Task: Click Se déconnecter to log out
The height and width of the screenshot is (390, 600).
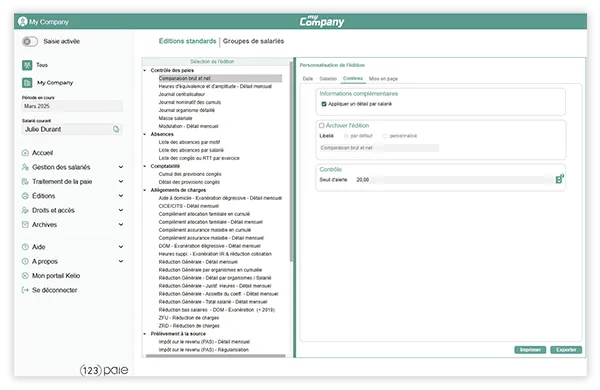Action: tap(55, 290)
